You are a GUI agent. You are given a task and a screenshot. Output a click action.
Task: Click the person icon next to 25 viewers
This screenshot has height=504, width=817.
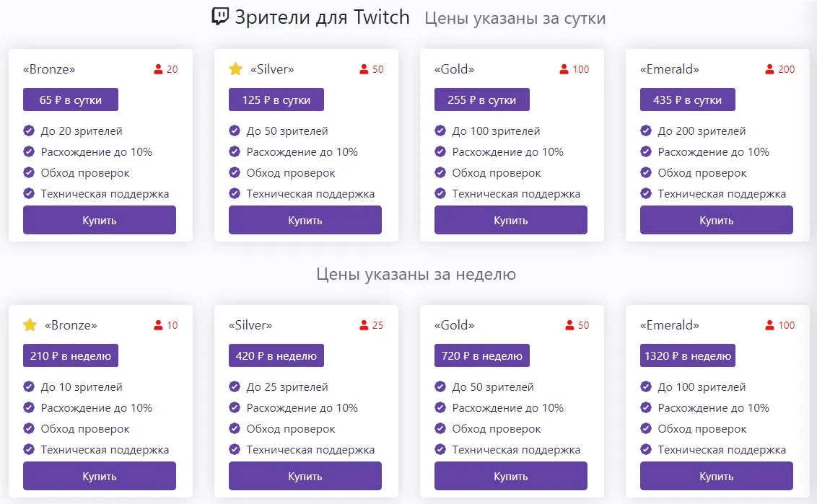coord(364,326)
